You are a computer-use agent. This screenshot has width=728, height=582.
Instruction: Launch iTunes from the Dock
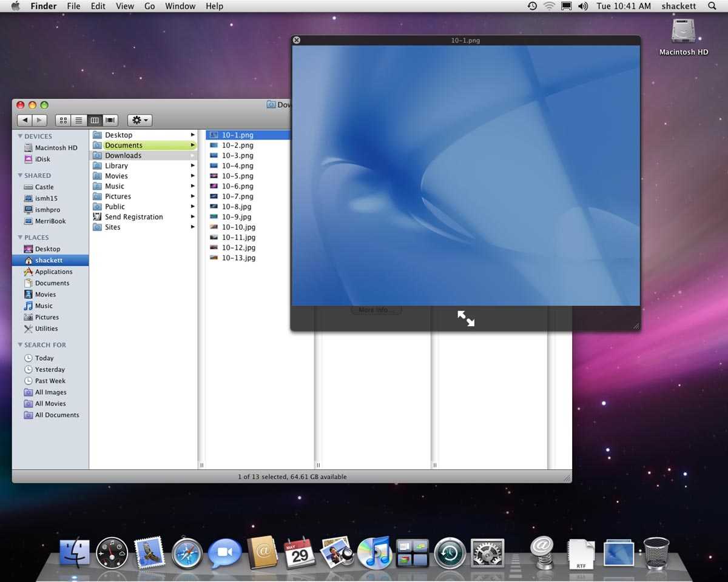click(374, 553)
